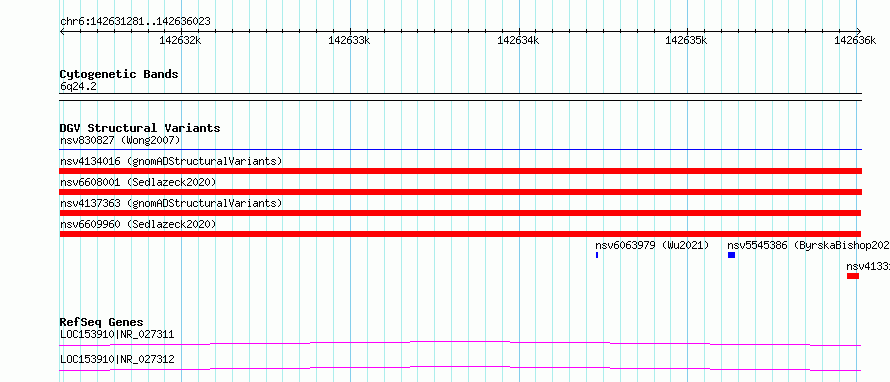This screenshot has width=890, height=382.
Task: Click the magenta NR_027312 transcript line
Action: coord(460,368)
